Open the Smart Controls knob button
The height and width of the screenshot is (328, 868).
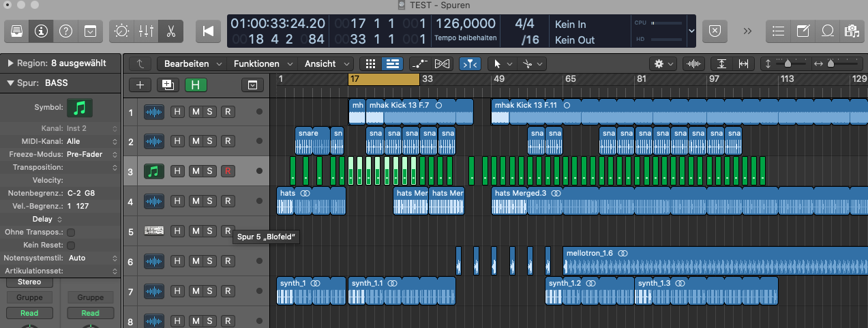(123, 31)
